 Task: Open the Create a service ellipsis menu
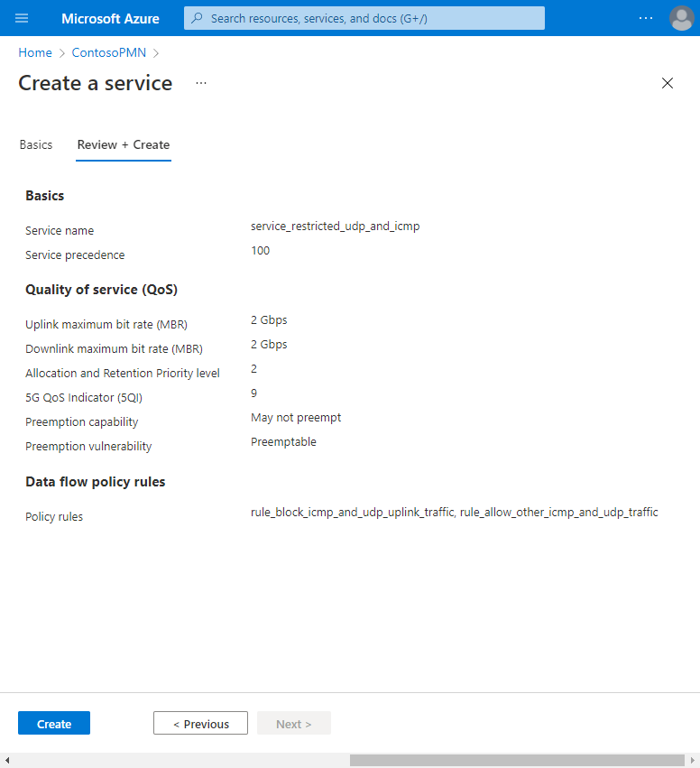pyautogui.click(x=200, y=83)
